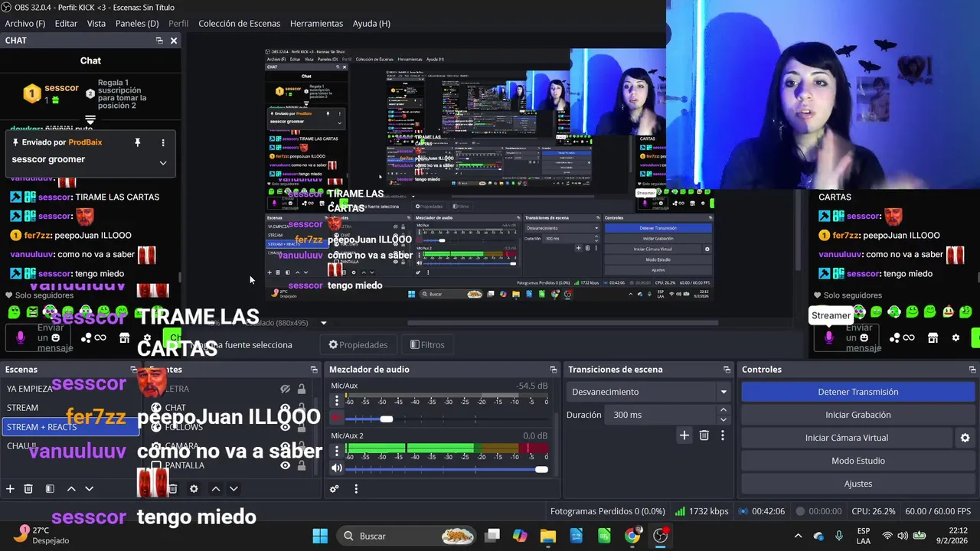
Task: Open right chat store icon
Action: coord(933,337)
